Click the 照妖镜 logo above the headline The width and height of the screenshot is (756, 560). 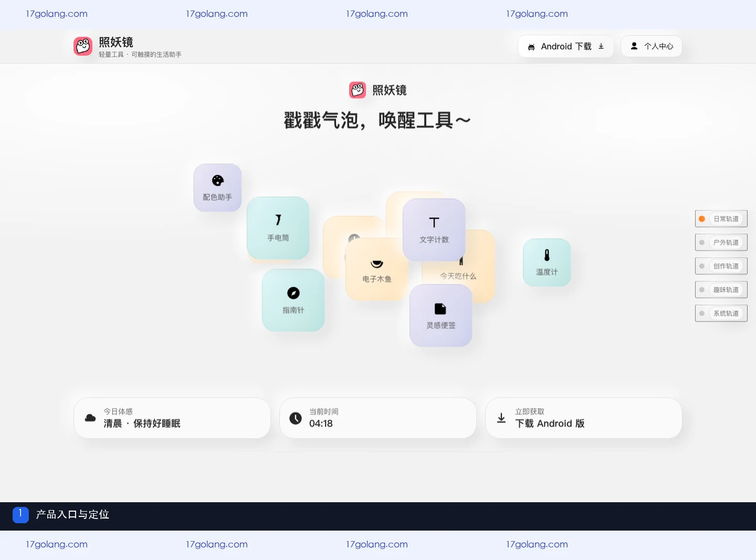[x=358, y=90]
